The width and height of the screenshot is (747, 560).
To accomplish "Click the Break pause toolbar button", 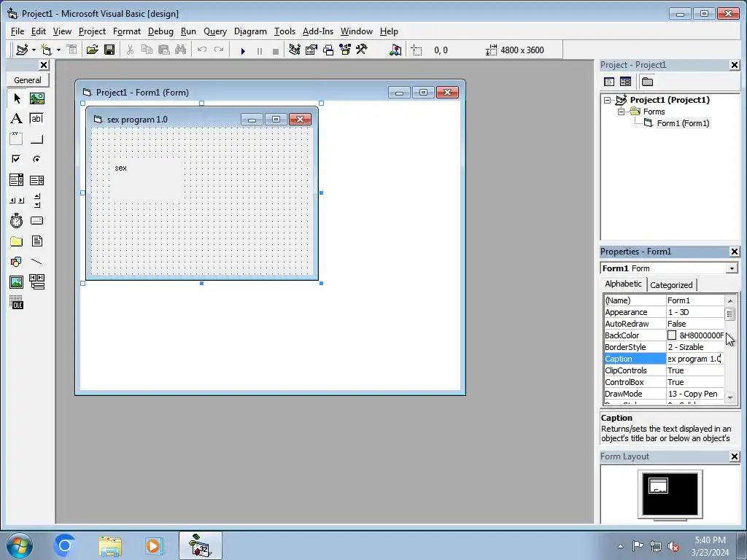I will coord(260,50).
